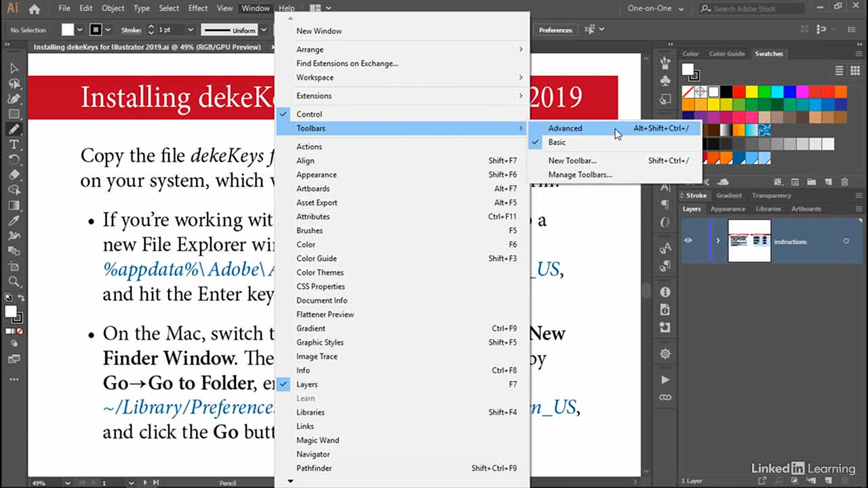Image resolution: width=868 pixels, height=488 pixels.
Task: Open the stroke weight 1 pt dropdown
Action: pos(191,30)
